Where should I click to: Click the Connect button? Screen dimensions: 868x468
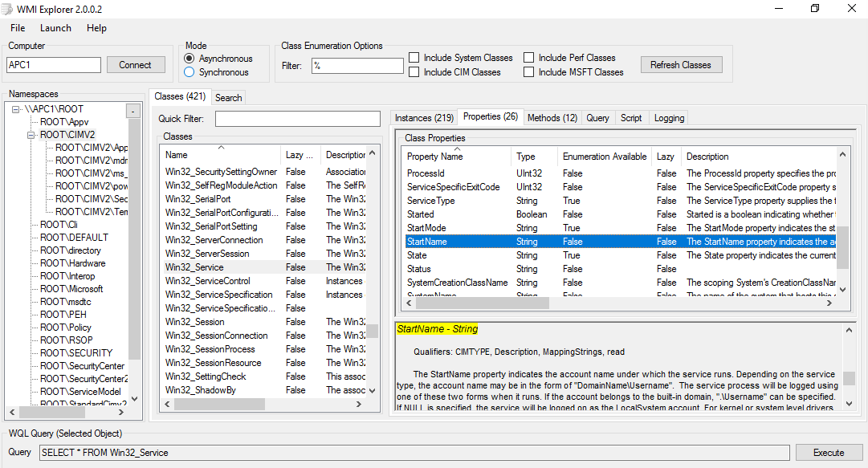click(x=135, y=65)
